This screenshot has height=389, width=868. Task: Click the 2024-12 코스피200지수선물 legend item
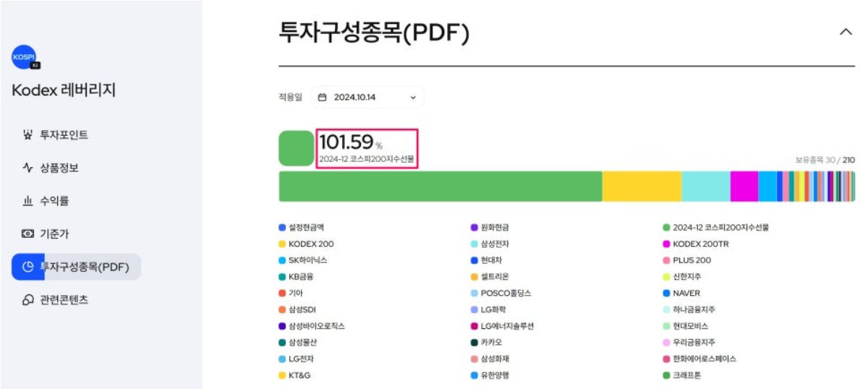pos(715,227)
